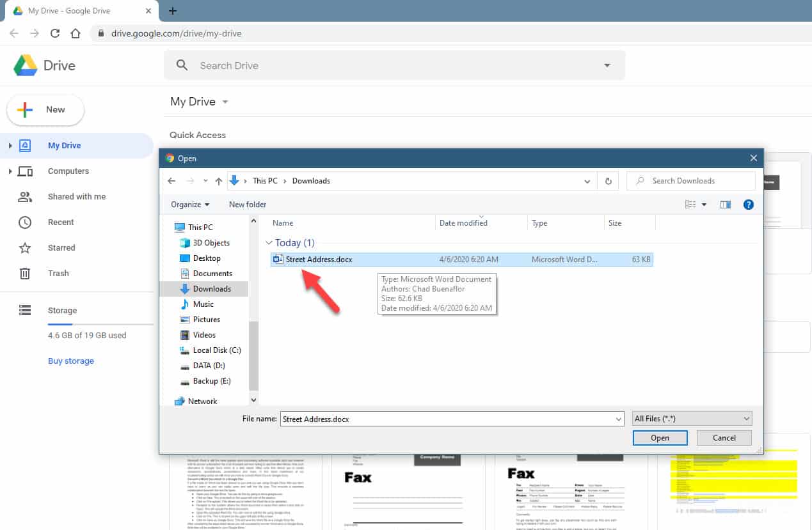Open Trash in Drive sidebar
This screenshot has width=812, height=530.
[58, 274]
